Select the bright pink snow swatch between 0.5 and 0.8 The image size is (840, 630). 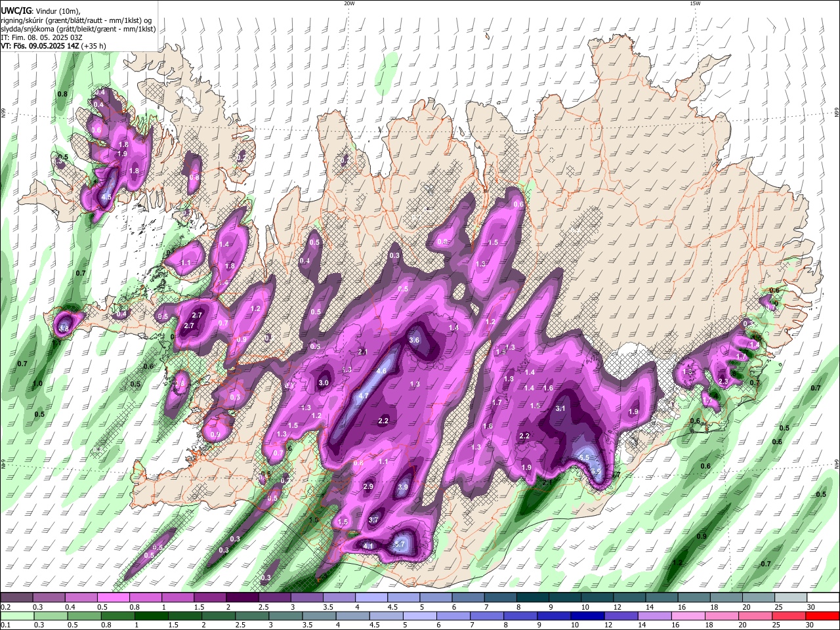(113, 597)
